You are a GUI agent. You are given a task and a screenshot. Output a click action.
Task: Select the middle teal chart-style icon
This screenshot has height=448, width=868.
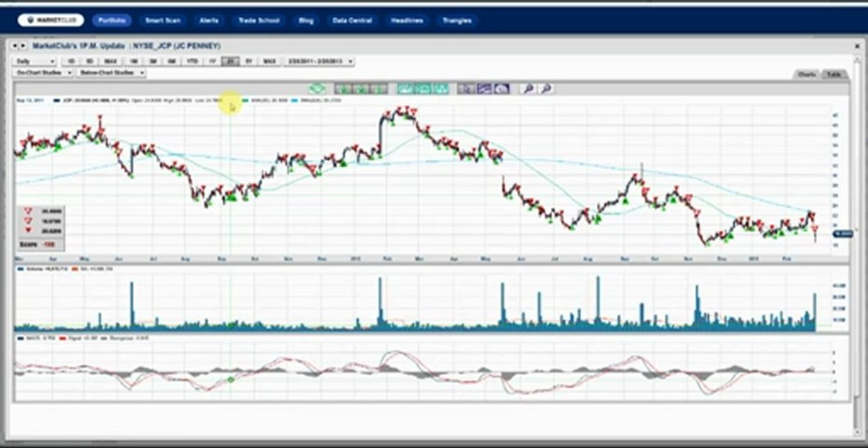click(423, 89)
